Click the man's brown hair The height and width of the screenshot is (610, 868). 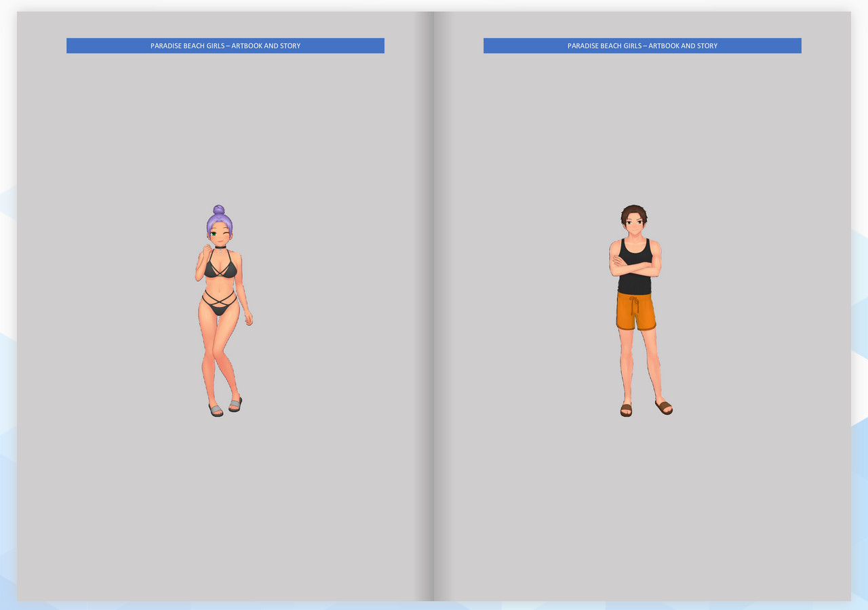click(634, 213)
